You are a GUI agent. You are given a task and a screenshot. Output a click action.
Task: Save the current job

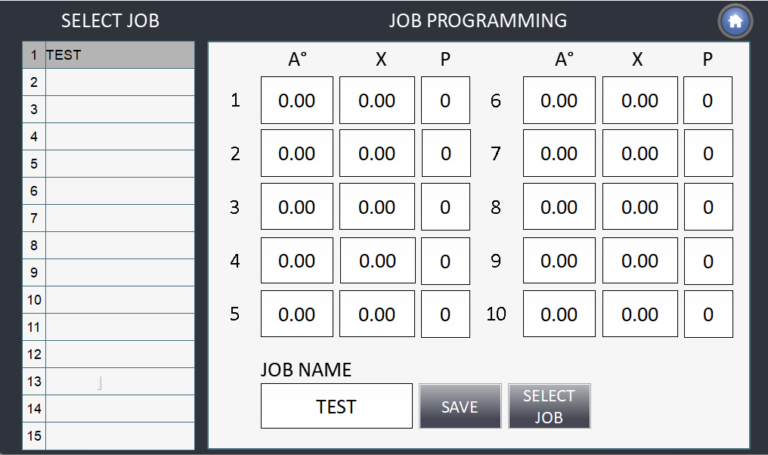(460, 406)
